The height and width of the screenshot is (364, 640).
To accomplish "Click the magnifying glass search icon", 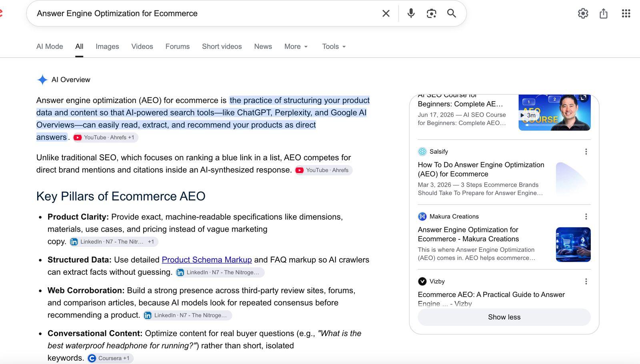I will pos(452,14).
